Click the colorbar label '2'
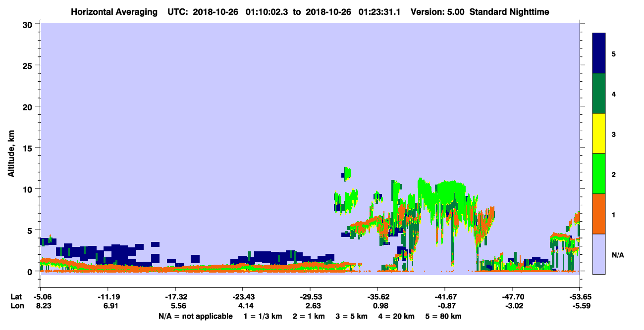644x330 pixels. 614,174
